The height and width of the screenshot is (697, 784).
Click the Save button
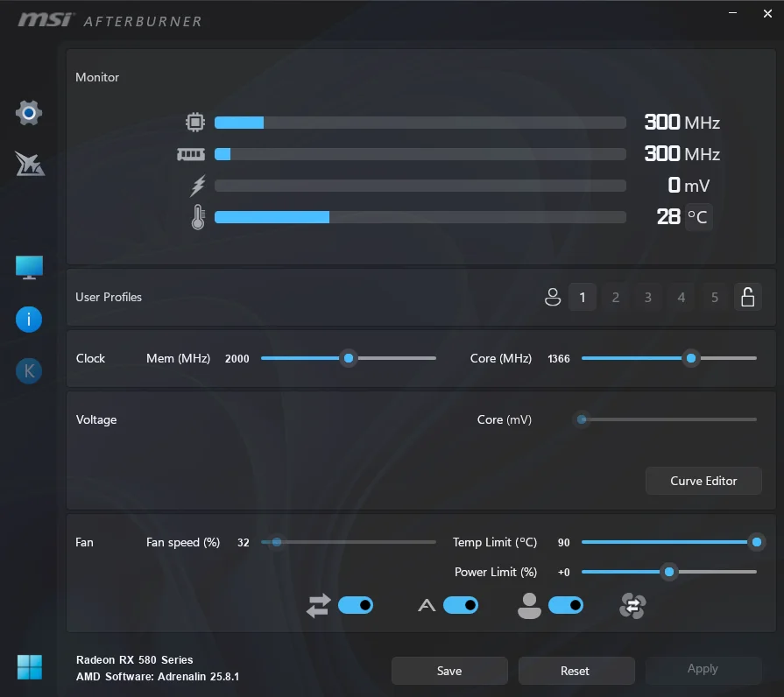click(449, 671)
